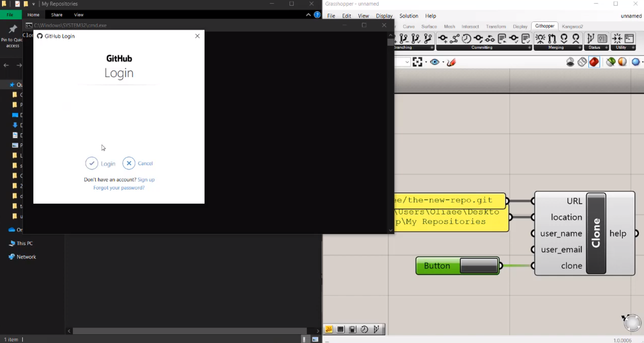Open File Explorer help question mark icon

317,15
